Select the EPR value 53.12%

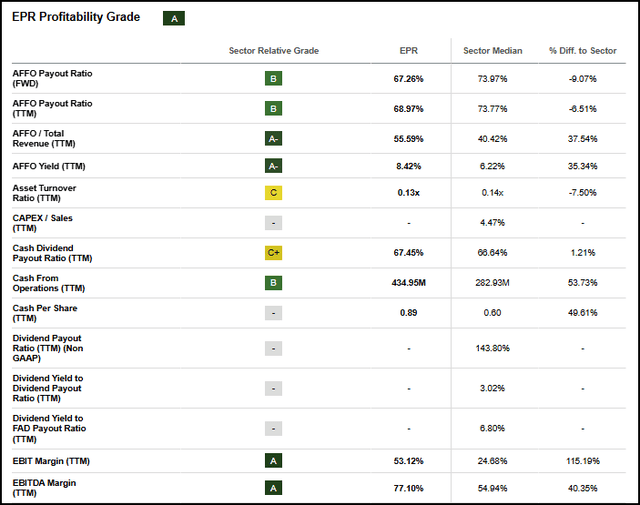tap(409, 461)
